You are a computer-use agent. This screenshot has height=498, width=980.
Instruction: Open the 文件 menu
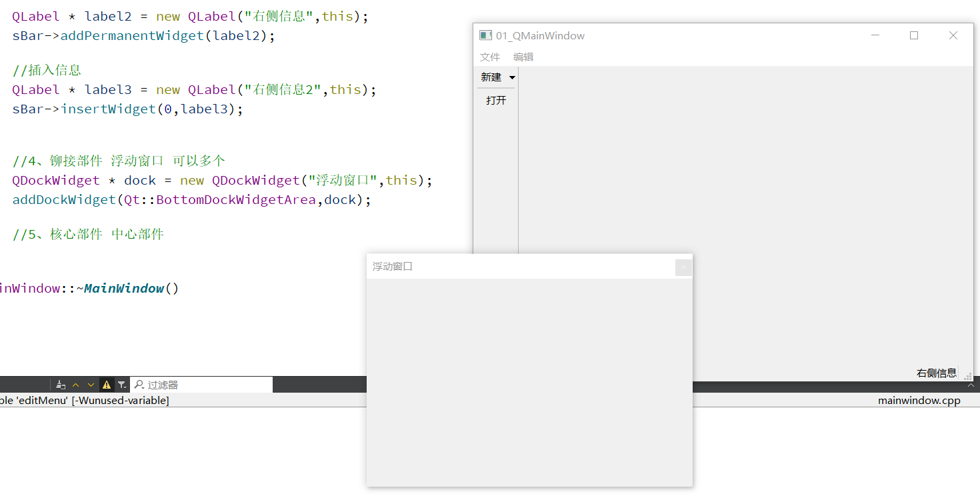[490, 57]
